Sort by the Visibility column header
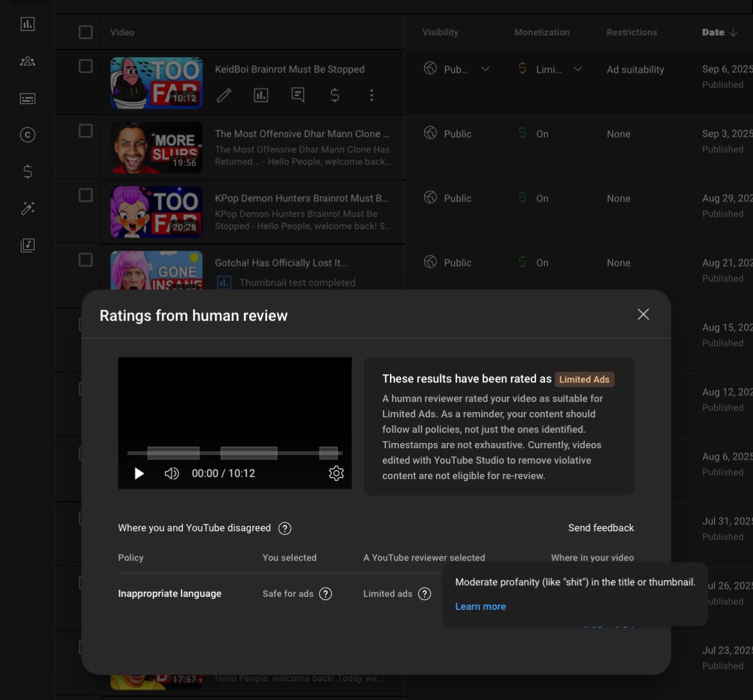 pyautogui.click(x=440, y=32)
